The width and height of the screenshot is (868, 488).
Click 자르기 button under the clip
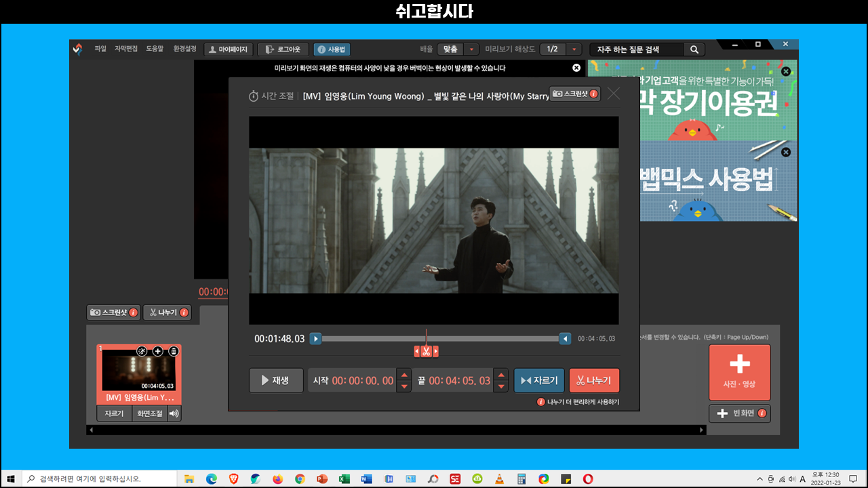pos(114,413)
